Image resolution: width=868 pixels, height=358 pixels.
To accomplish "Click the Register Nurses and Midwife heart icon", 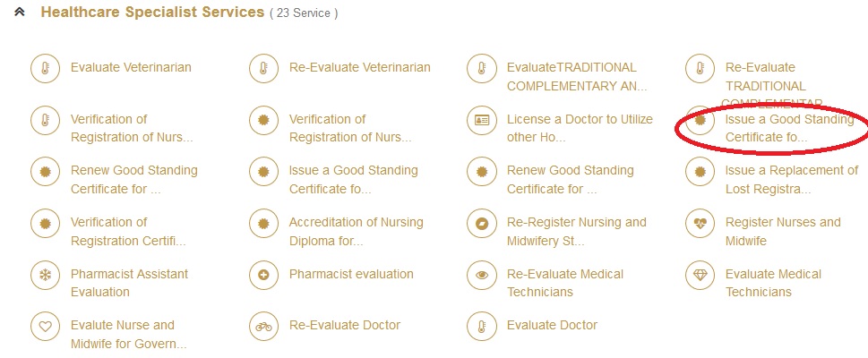I will [x=698, y=223].
